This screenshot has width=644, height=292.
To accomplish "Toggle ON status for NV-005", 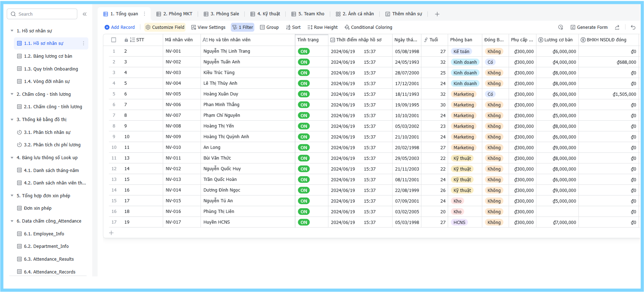I will click(x=304, y=94).
